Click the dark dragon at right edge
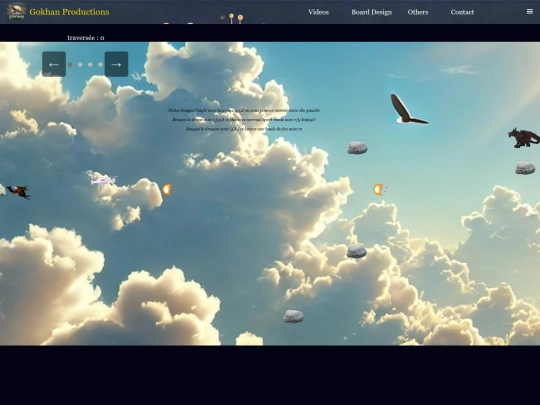The width and height of the screenshot is (540, 405). [x=524, y=138]
